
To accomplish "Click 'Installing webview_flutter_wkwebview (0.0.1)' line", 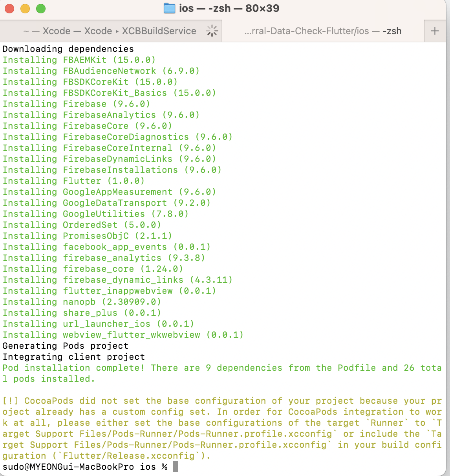I will pos(123,335).
